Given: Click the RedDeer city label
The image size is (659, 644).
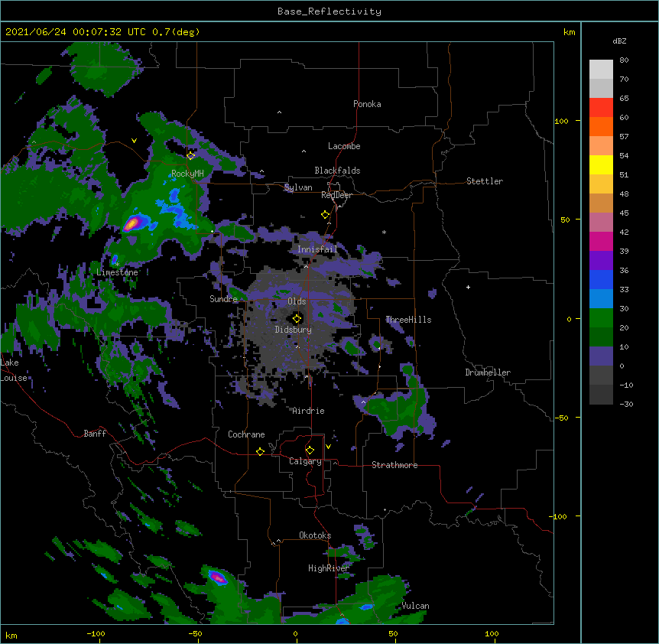Looking at the screenshot, I should pyautogui.click(x=336, y=195).
